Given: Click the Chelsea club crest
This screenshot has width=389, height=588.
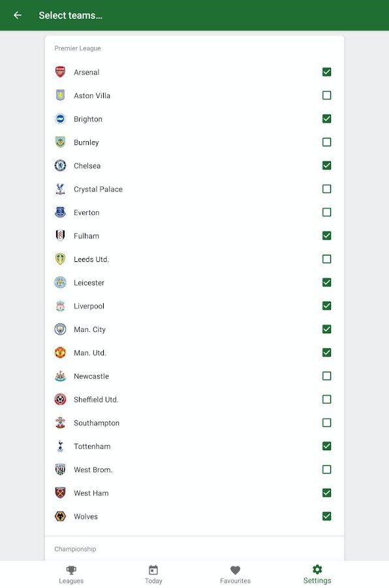Looking at the screenshot, I should pos(60,165).
